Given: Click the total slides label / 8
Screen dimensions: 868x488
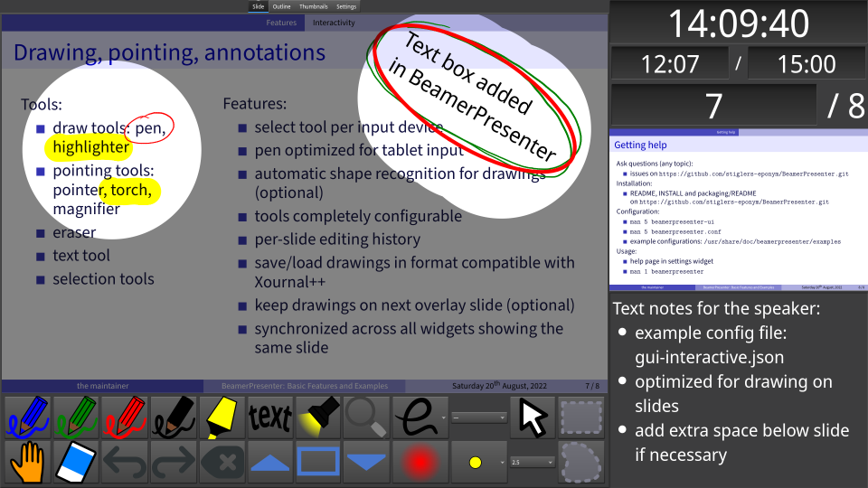Looking at the screenshot, I should pos(844,106).
